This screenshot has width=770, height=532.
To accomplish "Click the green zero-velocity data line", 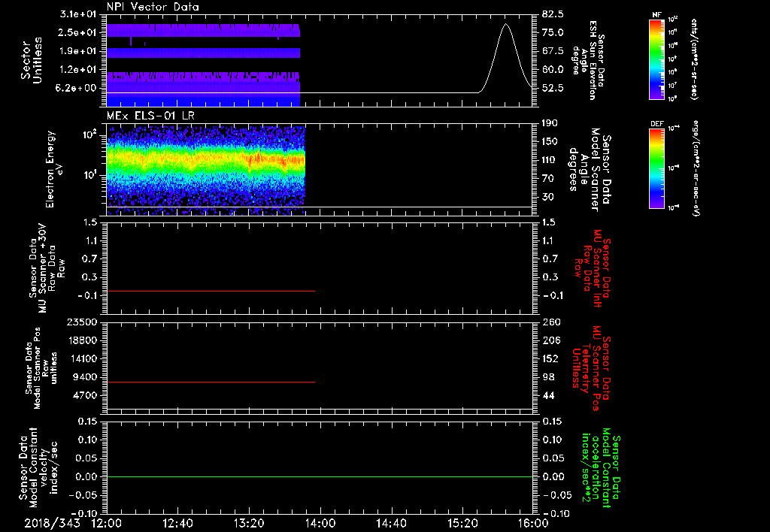I will pos(319,476).
